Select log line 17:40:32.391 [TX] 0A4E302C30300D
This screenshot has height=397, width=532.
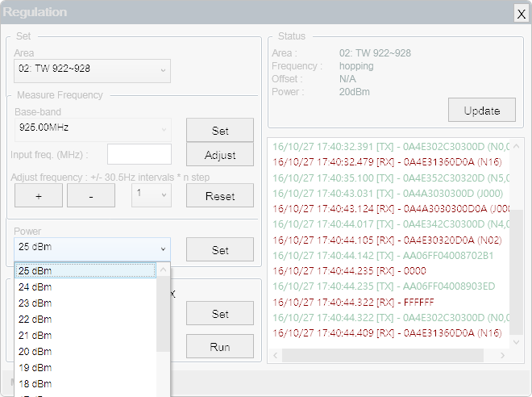391,146
